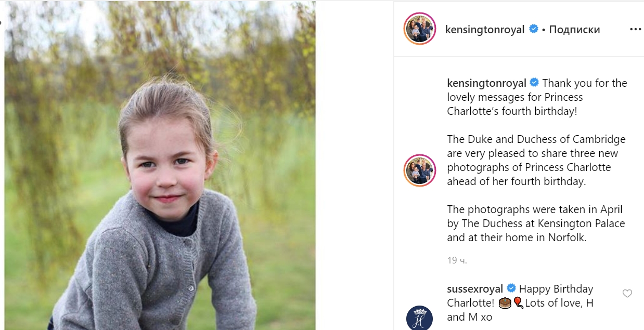
Task: Click the verified badge next to sussexroyal
Action: click(x=511, y=288)
